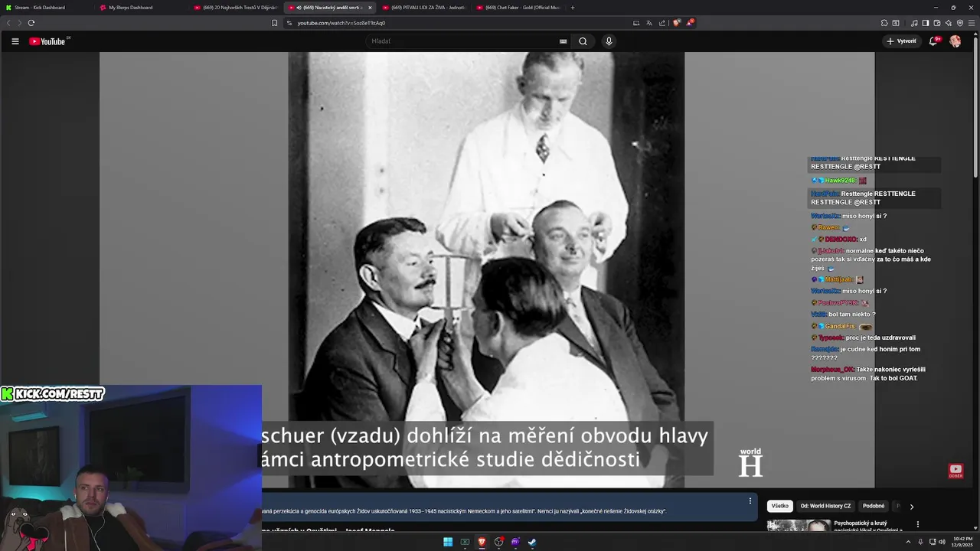The image size is (980, 551).
Task: Switch to the Chet Faker - Gold tab
Action: 518,8
